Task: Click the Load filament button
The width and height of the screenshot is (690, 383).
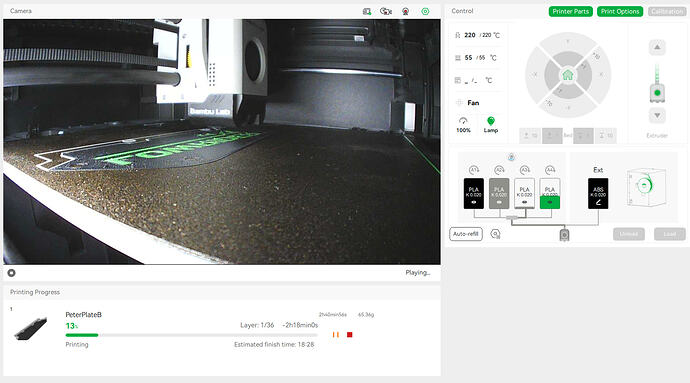Action: click(x=669, y=234)
